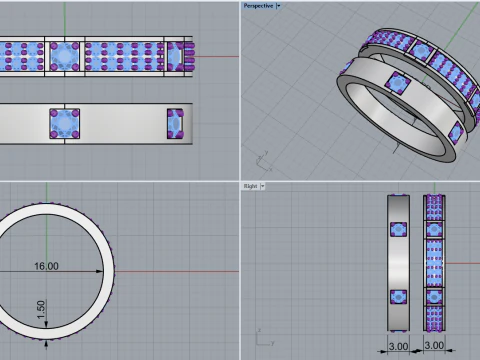Select the 1.50 thickness dimension text
480x360 pixels.
point(40,310)
